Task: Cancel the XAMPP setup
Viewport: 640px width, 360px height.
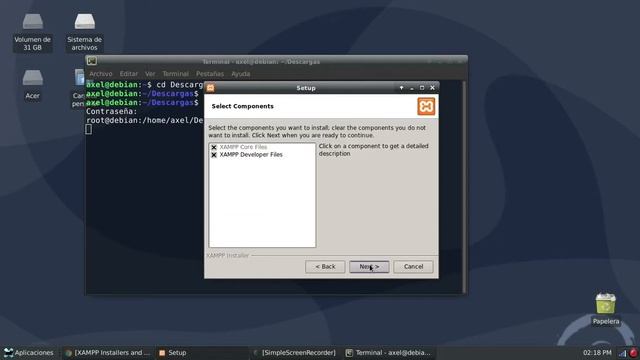Action: coord(413,267)
